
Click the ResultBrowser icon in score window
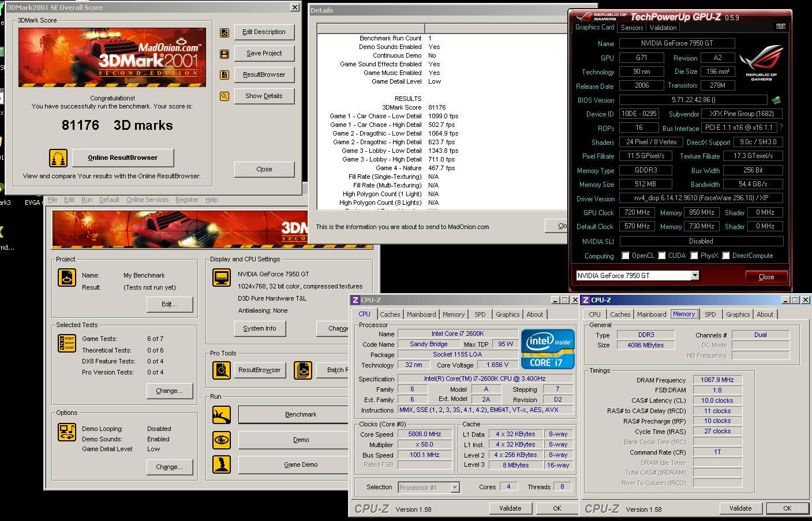click(224, 75)
